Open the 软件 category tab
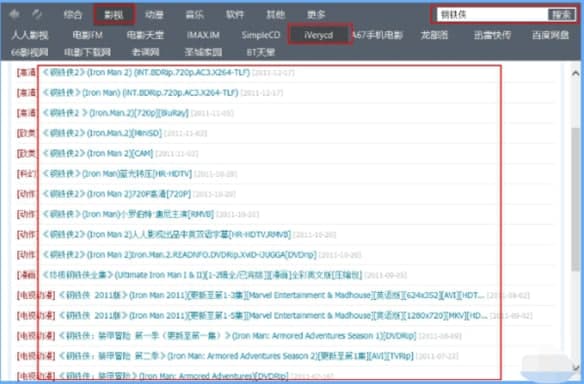The height and width of the screenshot is (384, 584). (235, 15)
